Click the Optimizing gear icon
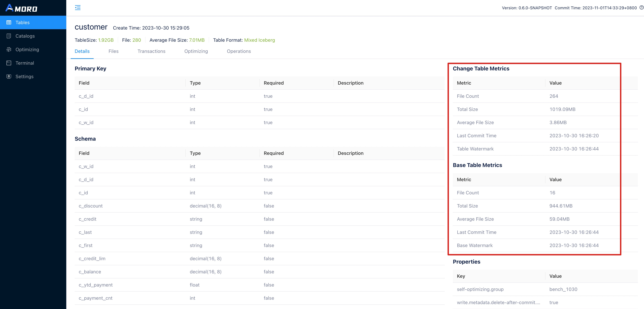The image size is (644, 309). pyautogui.click(x=9, y=49)
